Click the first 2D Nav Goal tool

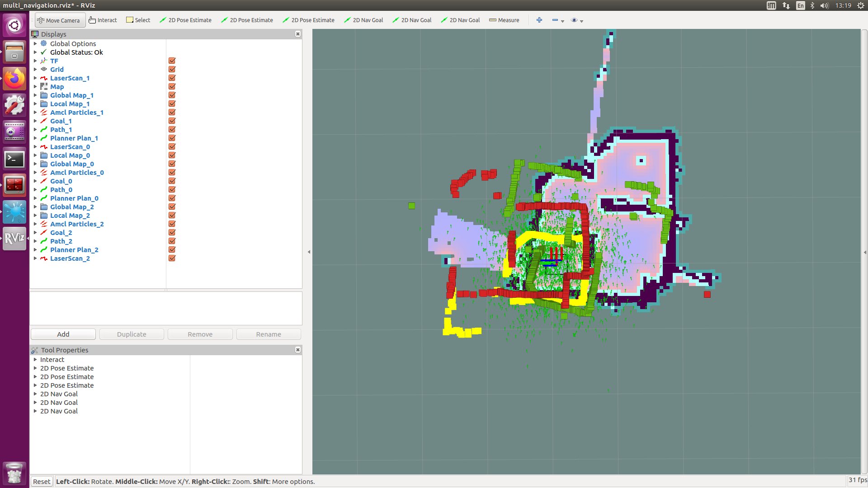click(363, 20)
